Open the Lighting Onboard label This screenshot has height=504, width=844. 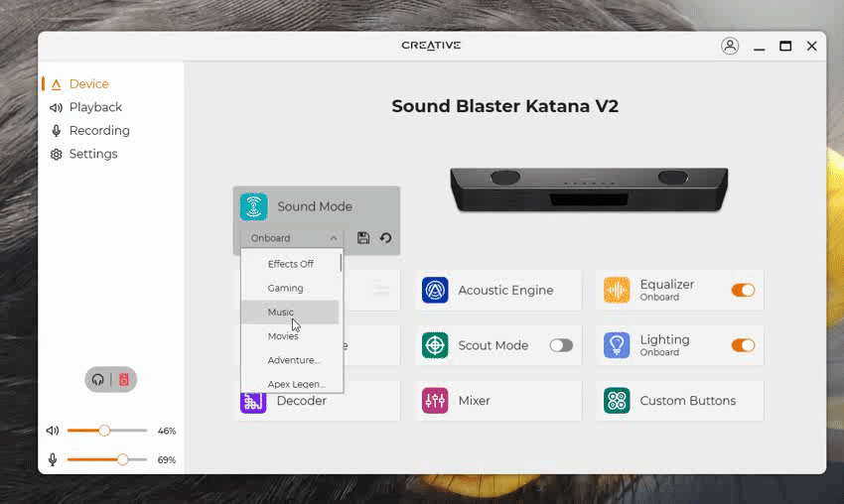[x=664, y=345]
